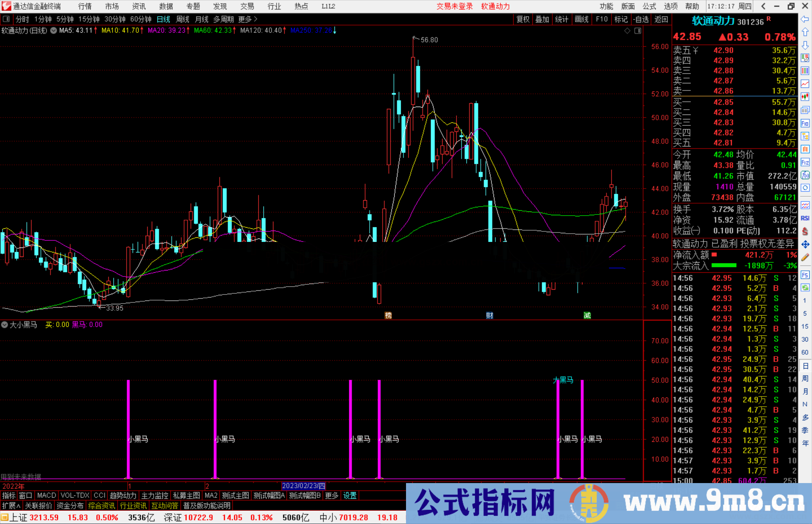Toggle the small diamond marker near chart top-right

627,31
